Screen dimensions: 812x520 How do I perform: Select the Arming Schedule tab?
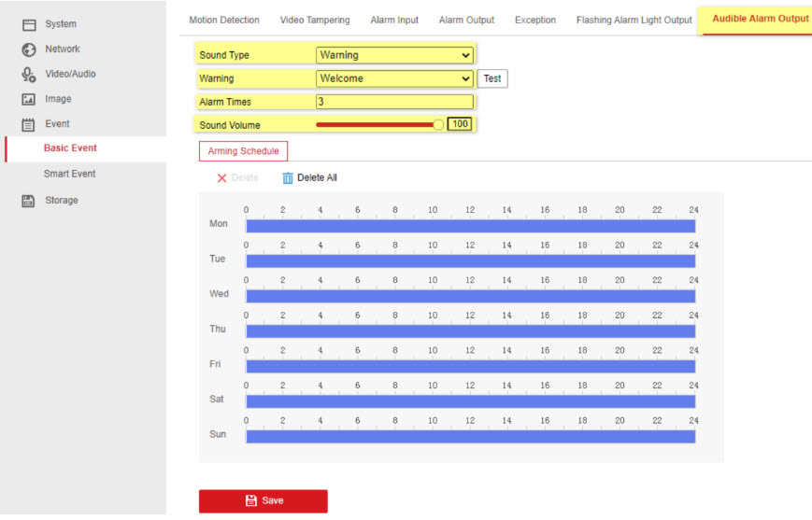(x=243, y=151)
